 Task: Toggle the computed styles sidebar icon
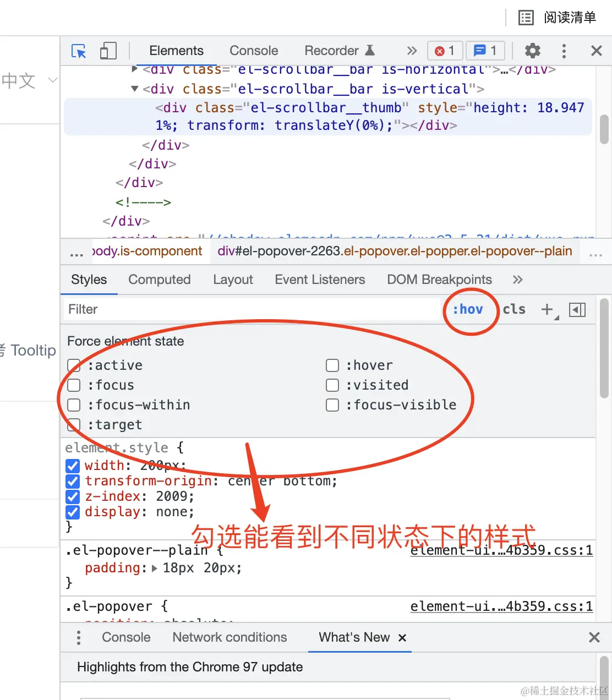(577, 310)
